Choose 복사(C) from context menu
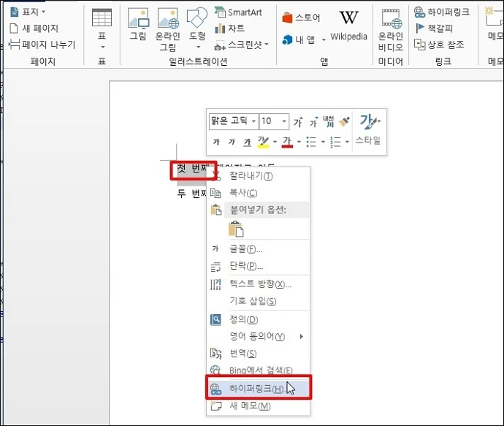 pyautogui.click(x=259, y=193)
